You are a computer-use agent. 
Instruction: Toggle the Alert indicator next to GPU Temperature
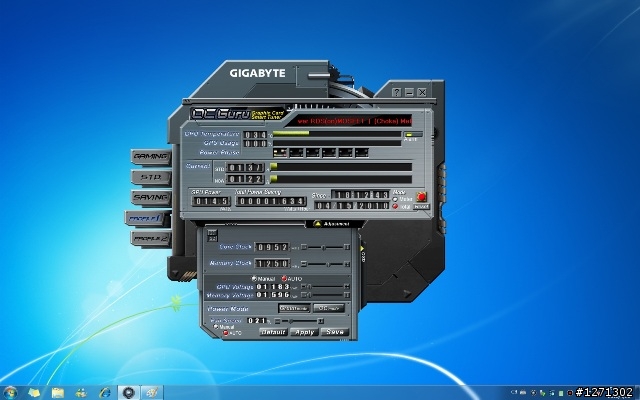pos(413,134)
